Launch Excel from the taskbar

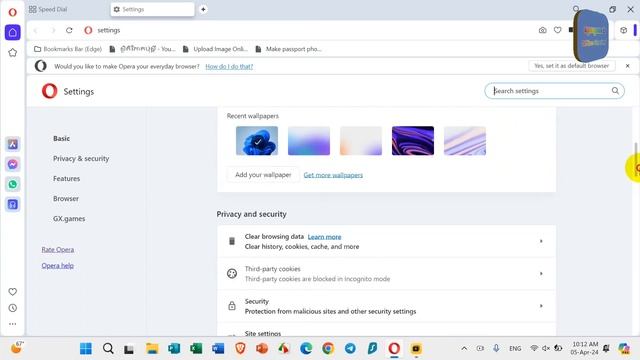coord(196,349)
